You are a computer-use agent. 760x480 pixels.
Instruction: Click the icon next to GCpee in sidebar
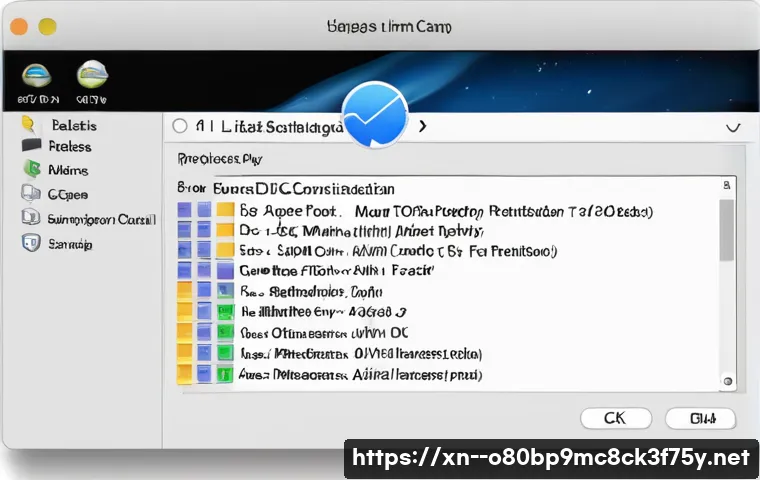[30, 194]
